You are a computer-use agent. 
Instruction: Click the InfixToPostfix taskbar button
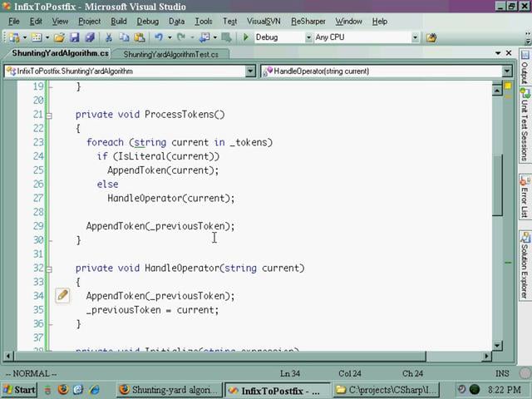(x=277, y=390)
